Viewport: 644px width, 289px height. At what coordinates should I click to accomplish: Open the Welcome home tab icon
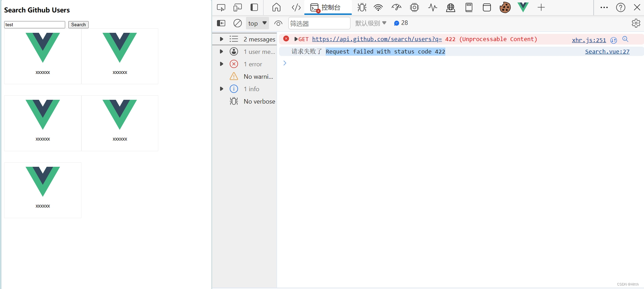(x=276, y=7)
